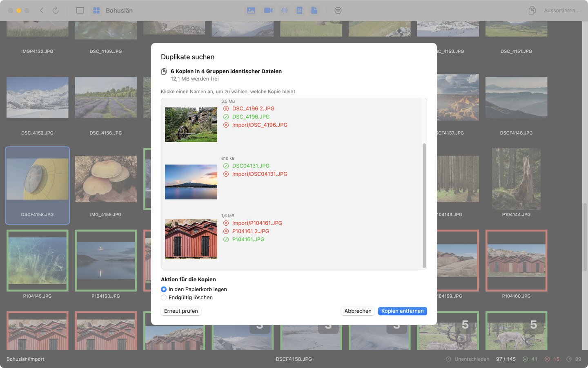Screen dimensions: 588x368
Task: Choose P104161.JPG as the remaining copy
Action: [248, 240]
